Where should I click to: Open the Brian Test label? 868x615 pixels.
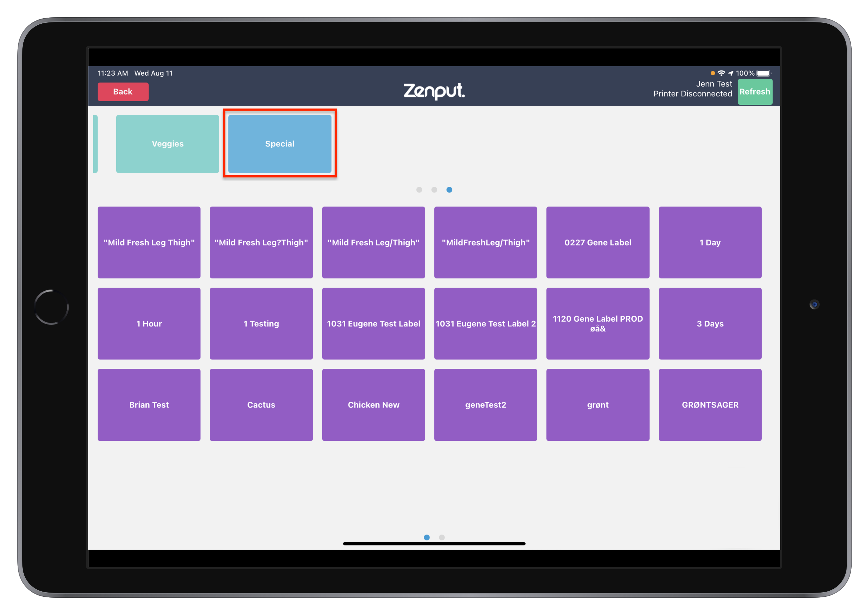click(149, 405)
